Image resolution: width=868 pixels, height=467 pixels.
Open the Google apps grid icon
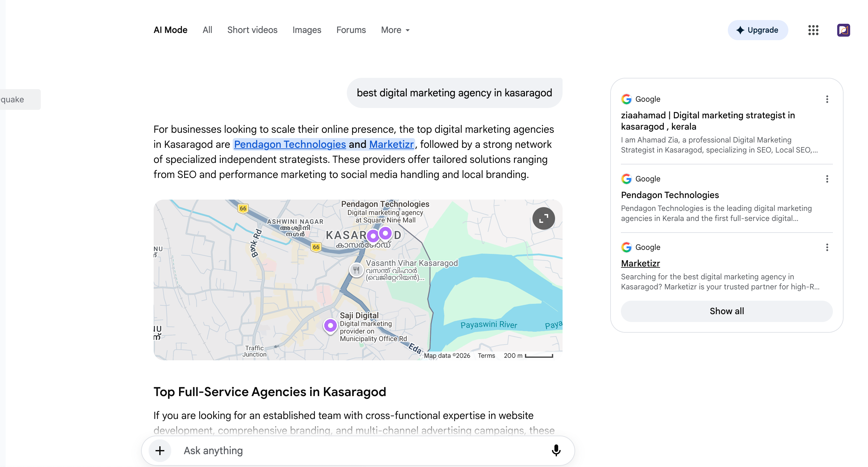click(813, 30)
